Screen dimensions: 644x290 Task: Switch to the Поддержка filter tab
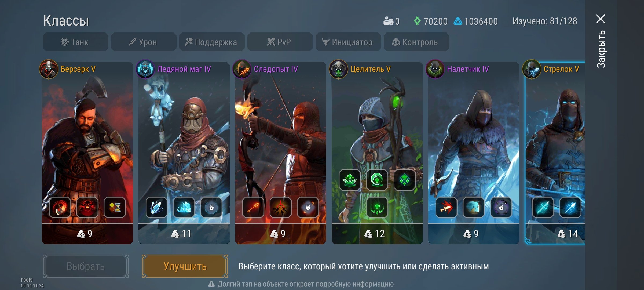coord(212,42)
